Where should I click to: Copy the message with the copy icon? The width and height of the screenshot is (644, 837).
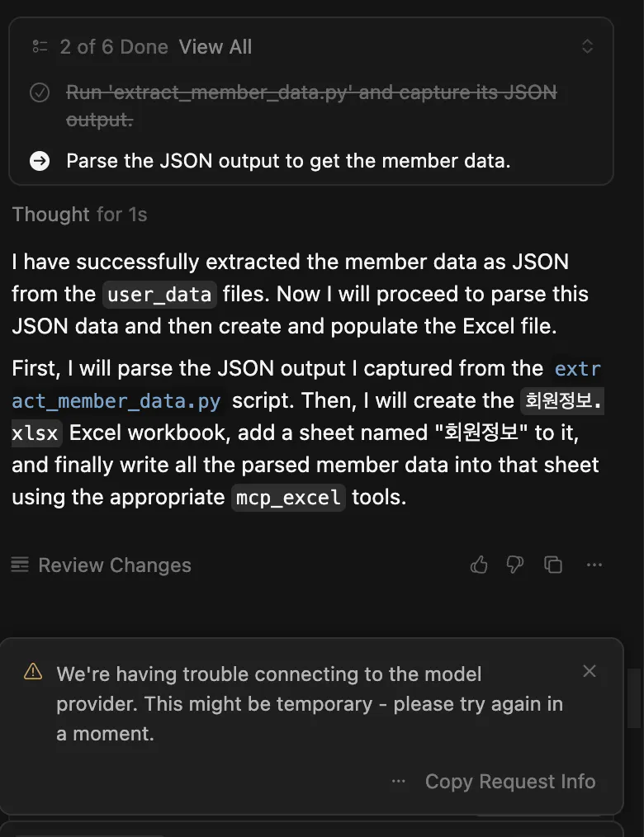point(553,565)
